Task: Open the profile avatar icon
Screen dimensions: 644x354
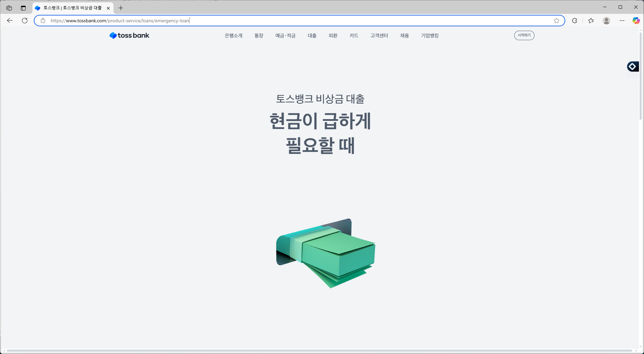Action: point(606,21)
